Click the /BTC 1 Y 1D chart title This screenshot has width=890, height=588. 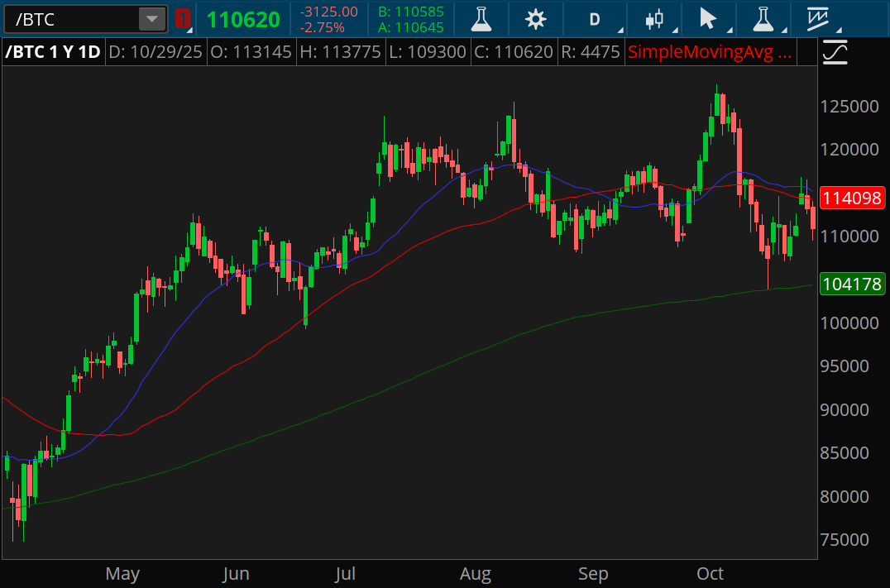point(53,53)
